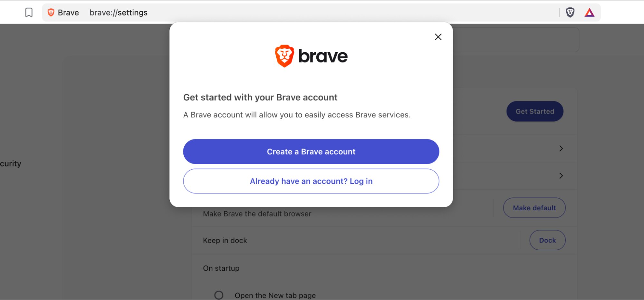Screen dimensions: 644x300
Task: Click the bookmark icon beside the address bar
Action: click(29, 13)
